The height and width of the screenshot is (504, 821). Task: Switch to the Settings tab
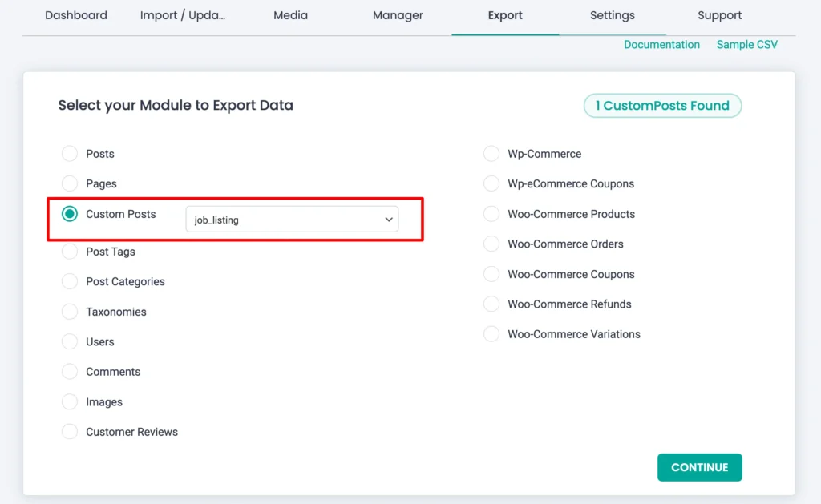(612, 15)
